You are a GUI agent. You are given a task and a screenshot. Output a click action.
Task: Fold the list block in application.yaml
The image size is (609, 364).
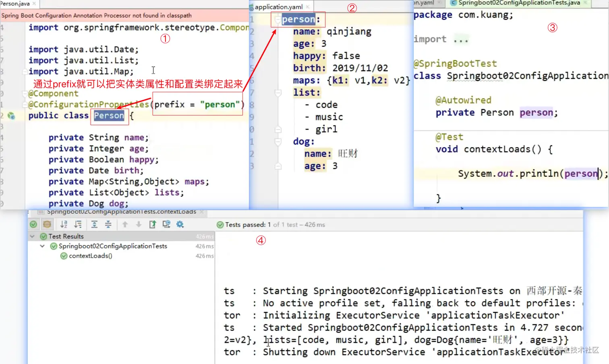click(278, 93)
